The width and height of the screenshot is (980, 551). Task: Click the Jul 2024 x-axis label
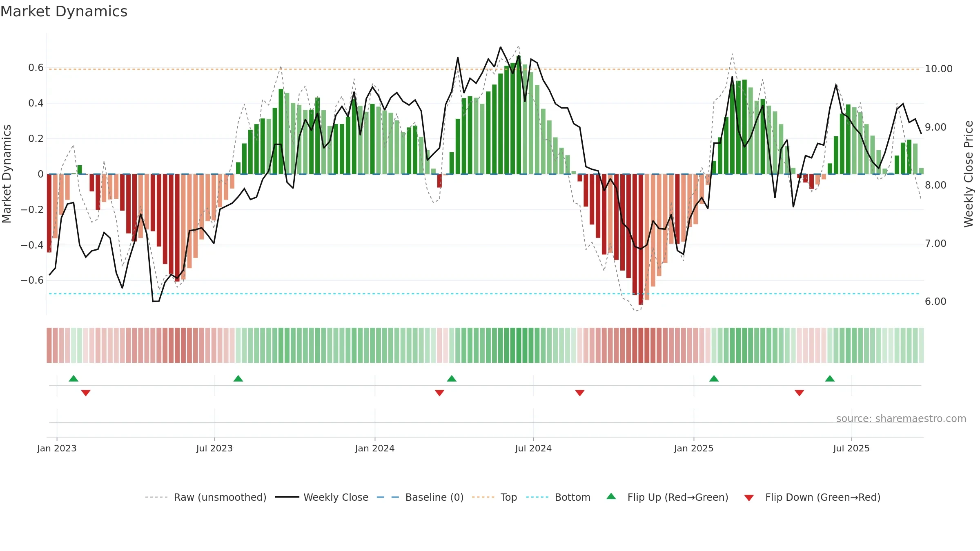[533, 448]
